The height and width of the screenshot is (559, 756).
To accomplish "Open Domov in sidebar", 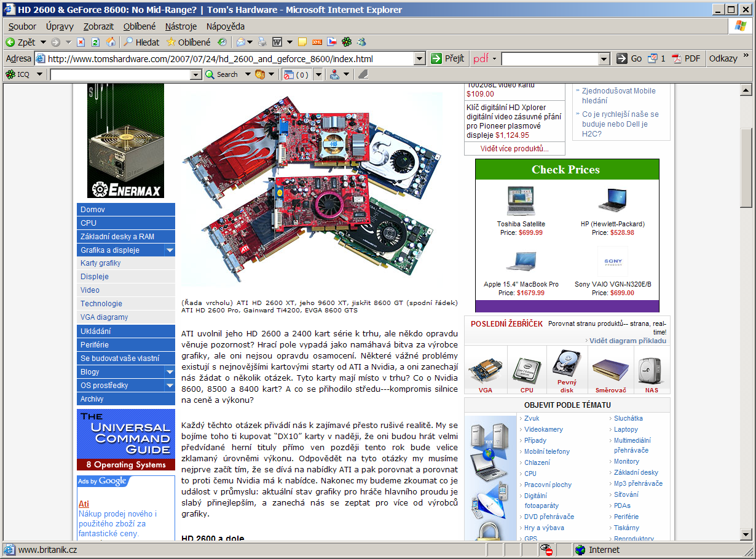I will coord(126,210).
